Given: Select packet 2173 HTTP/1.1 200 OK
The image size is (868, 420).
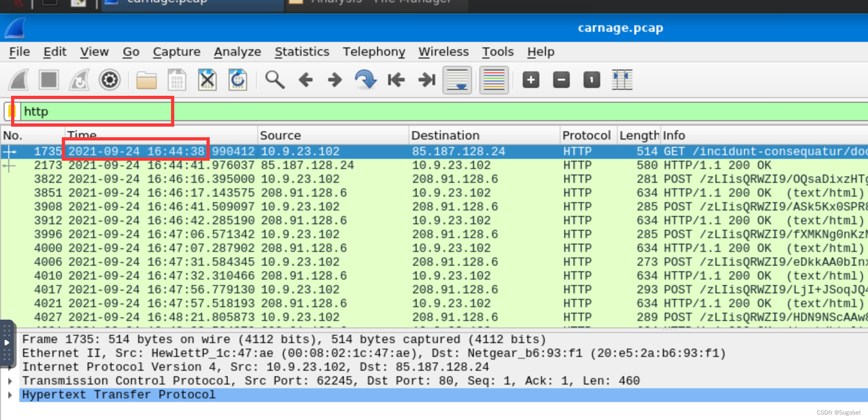Looking at the screenshot, I should click(434, 165).
